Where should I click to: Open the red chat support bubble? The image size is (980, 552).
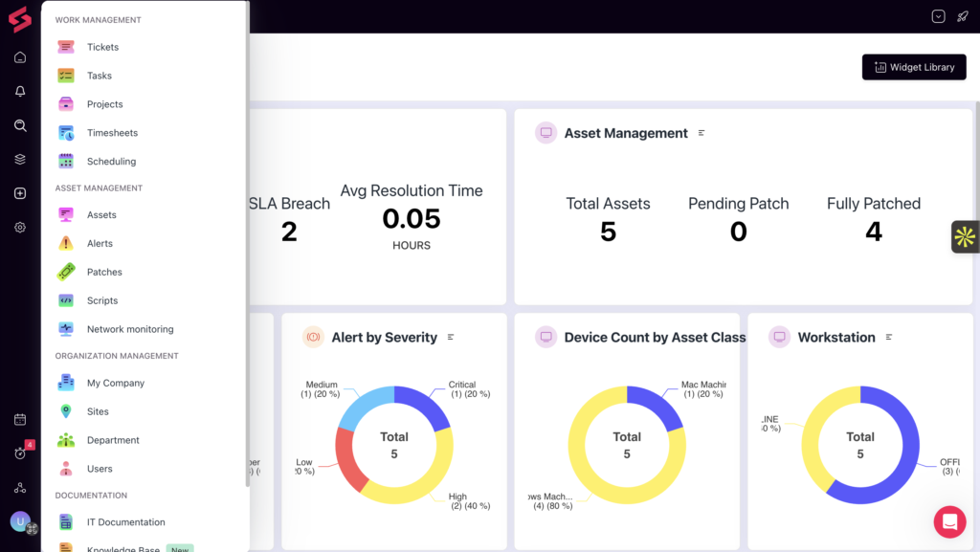point(950,521)
